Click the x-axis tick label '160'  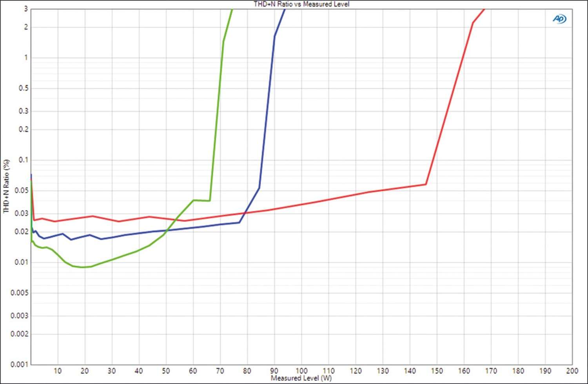464,371
